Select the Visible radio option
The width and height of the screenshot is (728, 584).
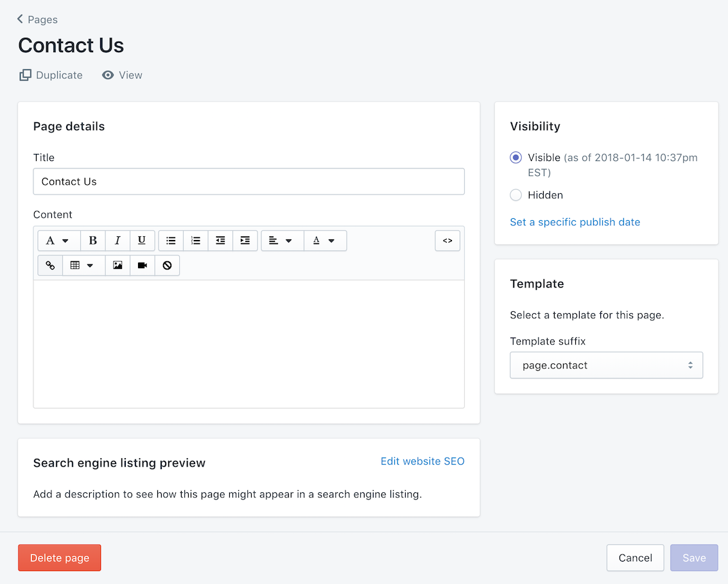516,157
